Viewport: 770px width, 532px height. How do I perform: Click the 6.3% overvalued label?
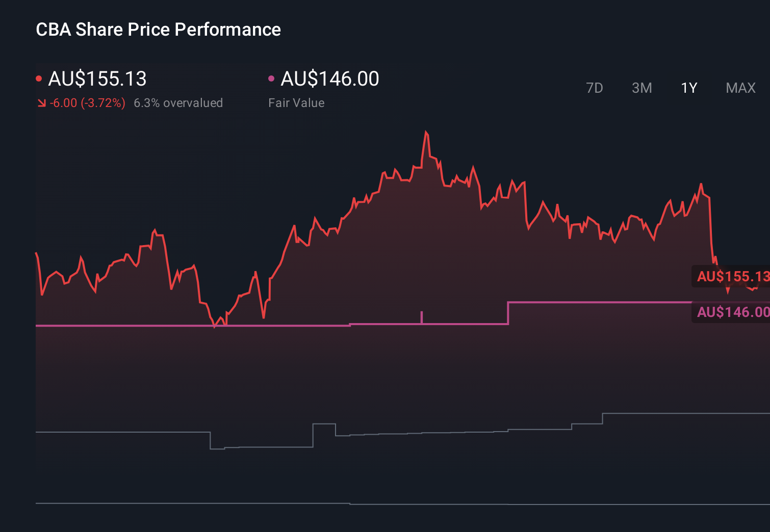click(x=178, y=102)
